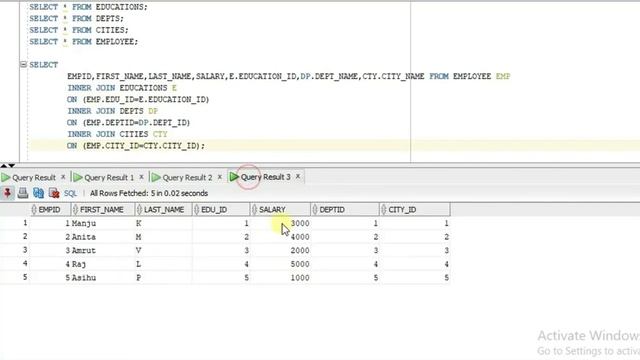
Task: Close the Query Result tab
Action: (x=63, y=177)
